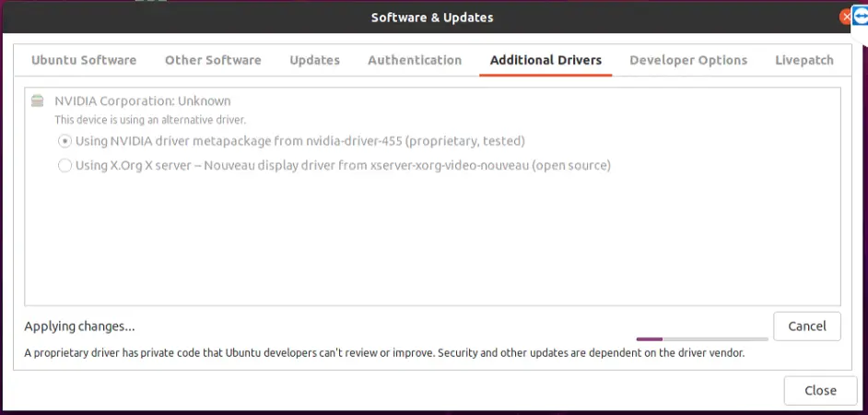This screenshot has width=868, height=415.
Task: Open the Other Software tab
Action: tap(213, 60)
